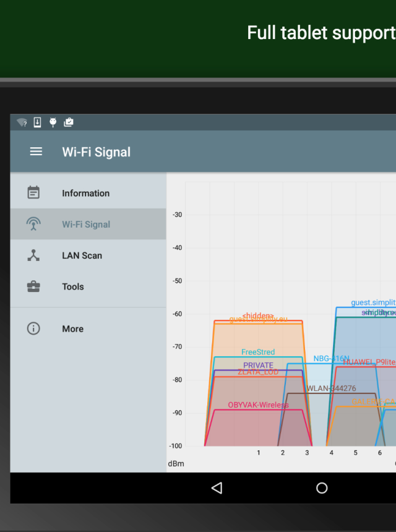Open the More menu item label
Screen dimensions: 396x532
72,329
